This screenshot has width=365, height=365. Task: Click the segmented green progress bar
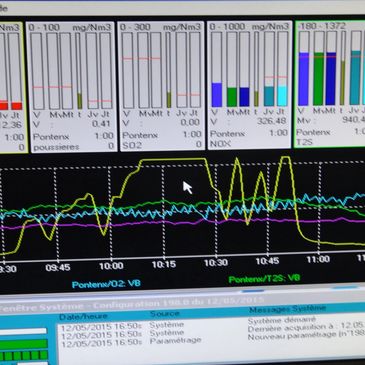point(23,355)
